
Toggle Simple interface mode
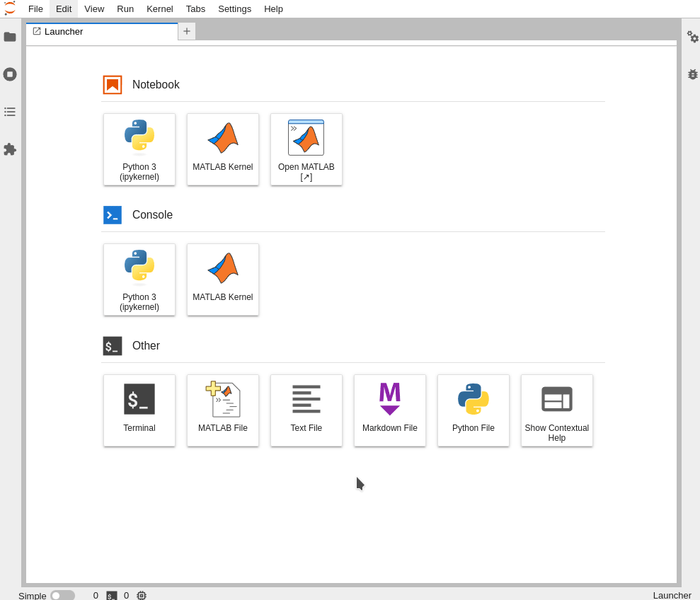(62, 595)
